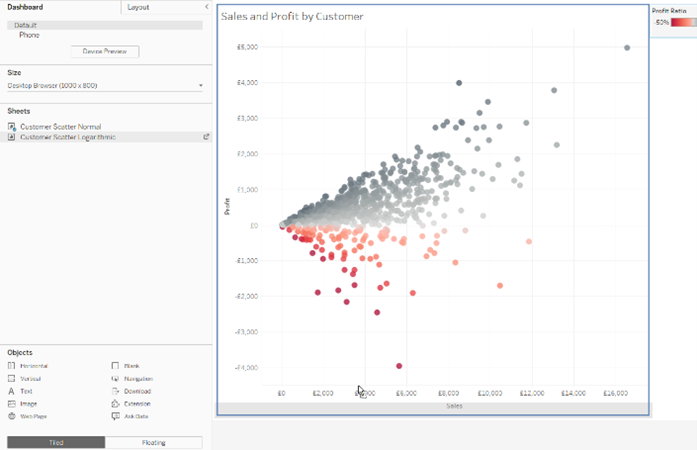Click the Vertical object label
Viewport: 697px width, 450px height.
(x=30, y=379)
